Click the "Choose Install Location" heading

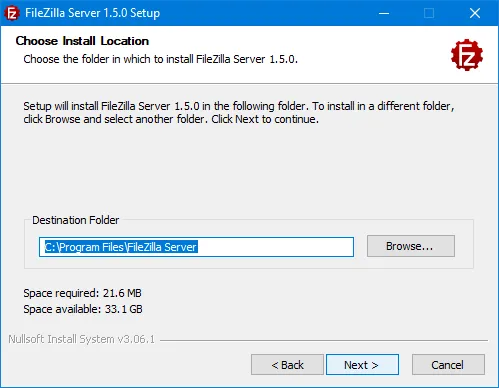point(82,41)
